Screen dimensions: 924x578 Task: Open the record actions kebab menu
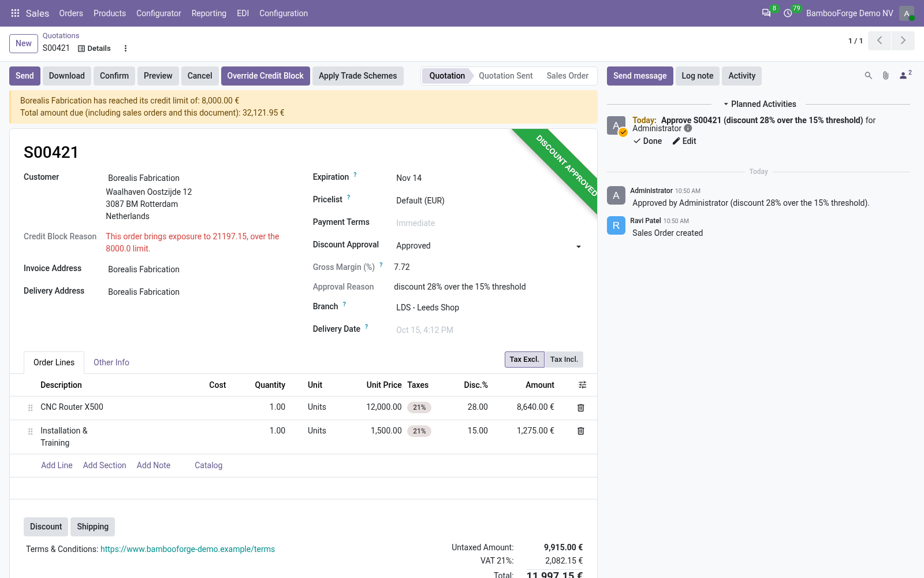tap(125, 49)
